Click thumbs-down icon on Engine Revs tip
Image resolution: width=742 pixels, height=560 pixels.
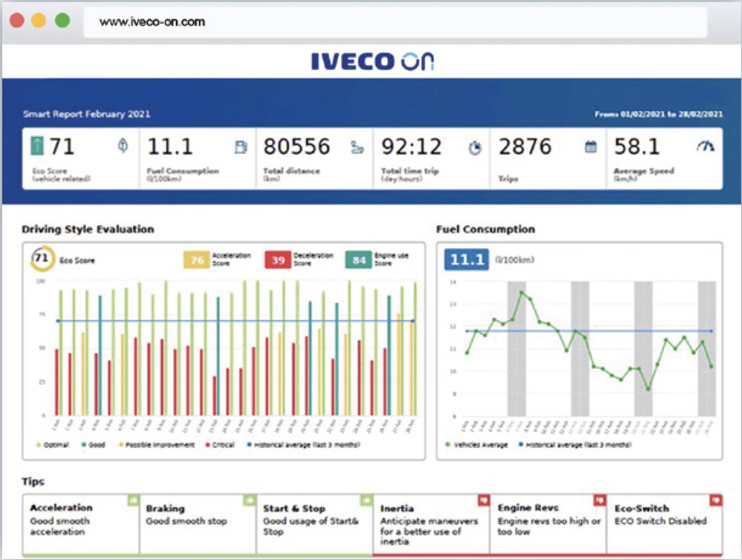(600, 499)
